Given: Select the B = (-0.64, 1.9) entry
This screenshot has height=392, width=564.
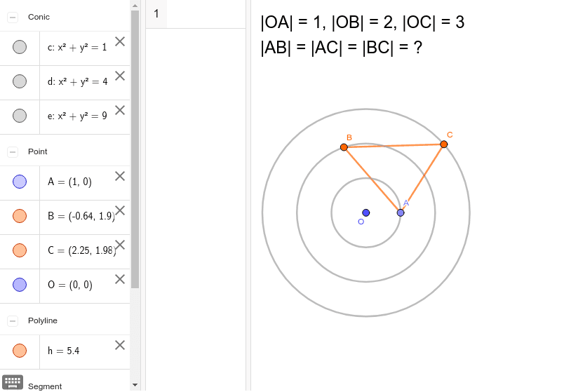Looking at the screenshot, I should (81, 216).
